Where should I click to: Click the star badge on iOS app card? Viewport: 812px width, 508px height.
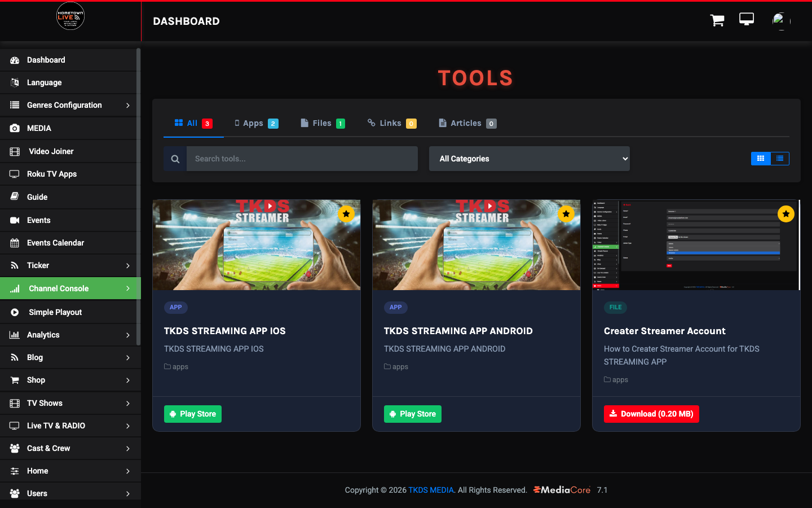[x=346, y=214]
